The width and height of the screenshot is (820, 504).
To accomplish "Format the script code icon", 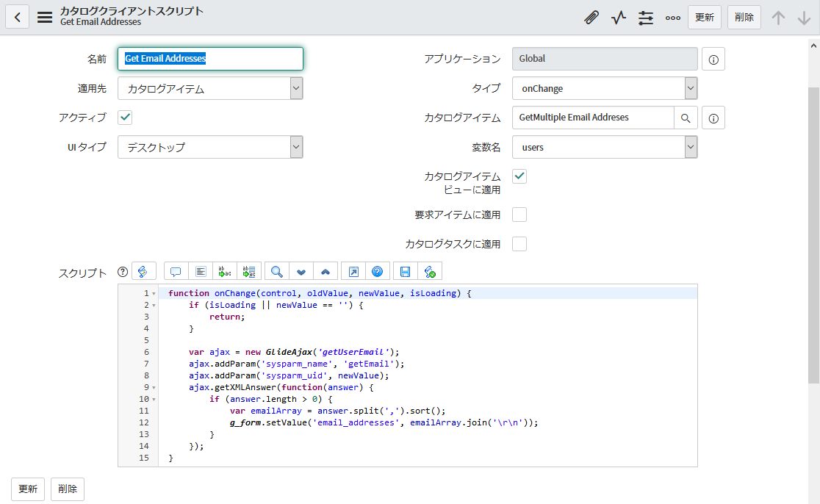I will pyautogui.click(x=201, y=270).
